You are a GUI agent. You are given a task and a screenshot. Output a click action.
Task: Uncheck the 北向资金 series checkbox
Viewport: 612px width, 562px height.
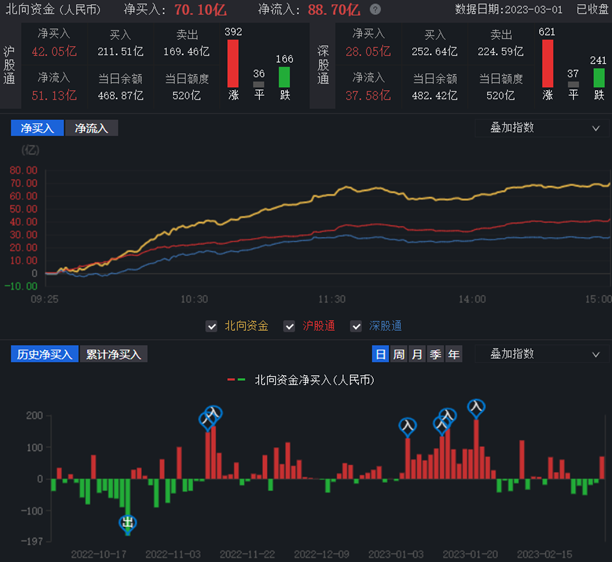point(211,326)
